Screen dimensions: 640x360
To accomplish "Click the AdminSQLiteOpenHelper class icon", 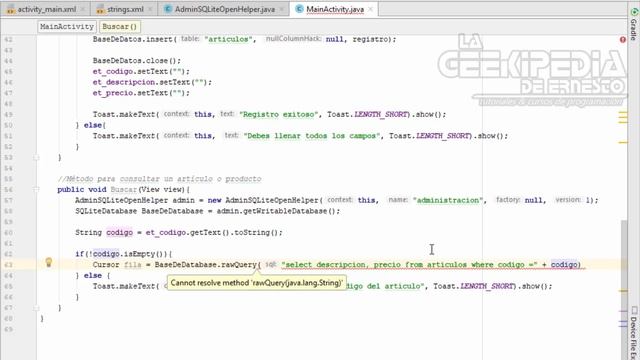I will coord(167,9).
